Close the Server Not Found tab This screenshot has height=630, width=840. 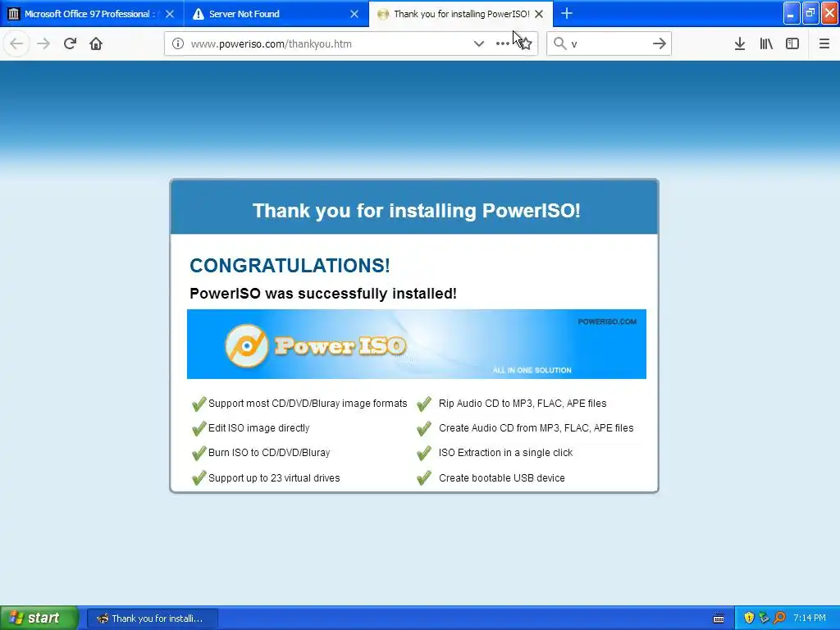pyautogui.click(x=354, y=14)
